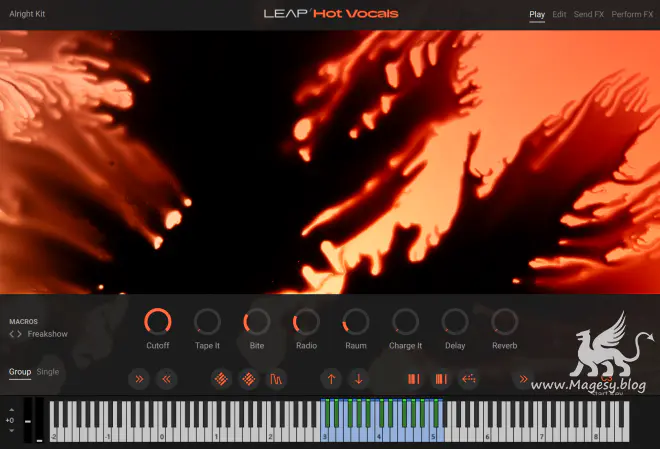Click the double-left-arrow reverse icon
The width and height of the screenshot is (660, 449).
[166, 379]
